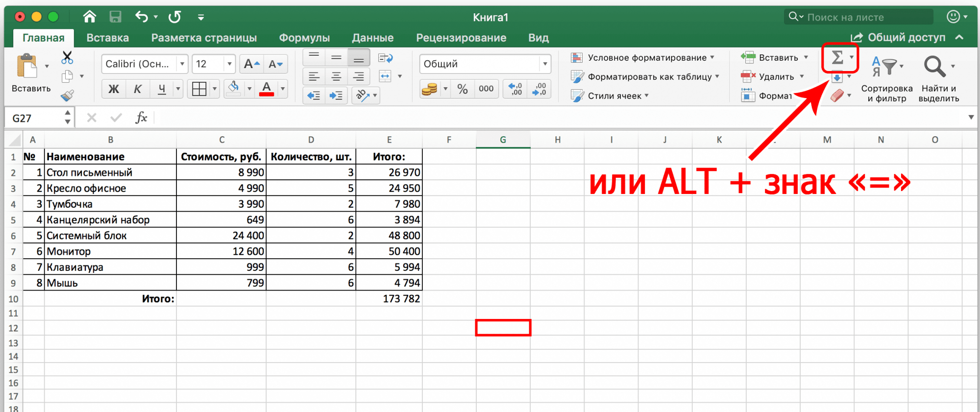Open the Fill down arrow tool
Screen dimensions: 980x412
click(x=837, y=77)
